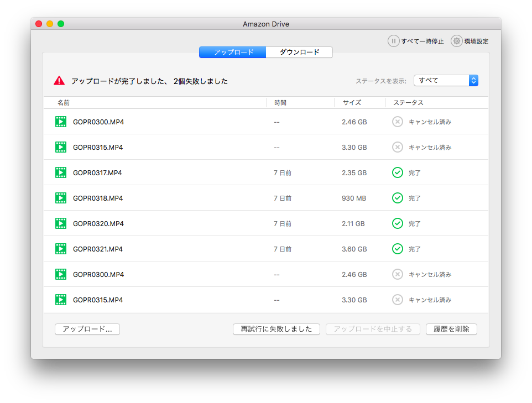The width and height of the screenshot is (532, 403).
Task: Click the すべて一時停止 label
Action: pyautogui.click(x=423, y=41)
